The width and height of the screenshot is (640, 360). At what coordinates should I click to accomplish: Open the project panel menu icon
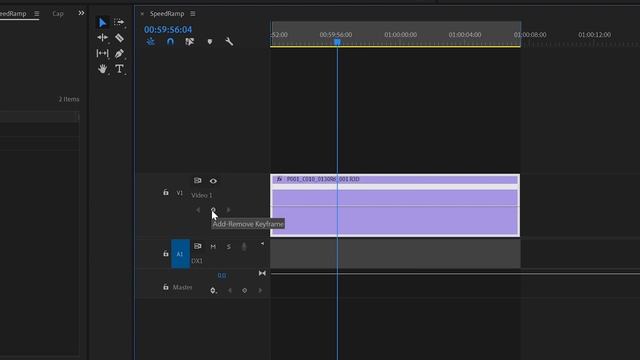pyautogui.click(x=37, y=13)
